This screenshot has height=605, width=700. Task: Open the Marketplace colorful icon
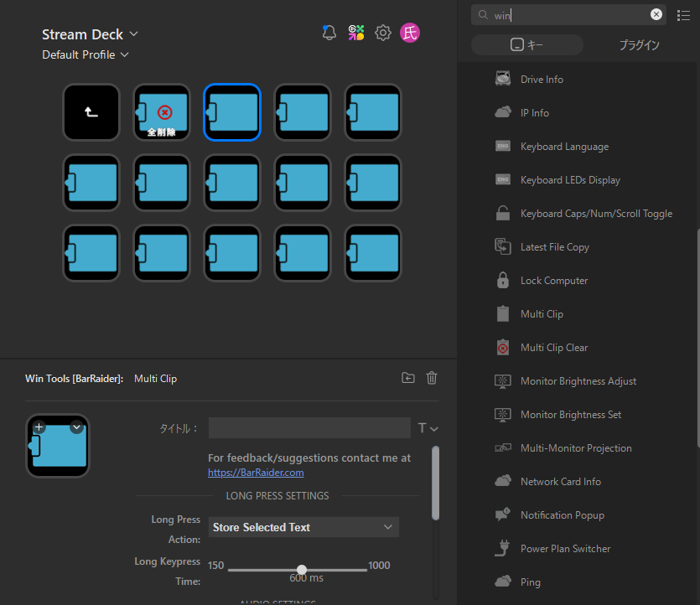(356, 33)
